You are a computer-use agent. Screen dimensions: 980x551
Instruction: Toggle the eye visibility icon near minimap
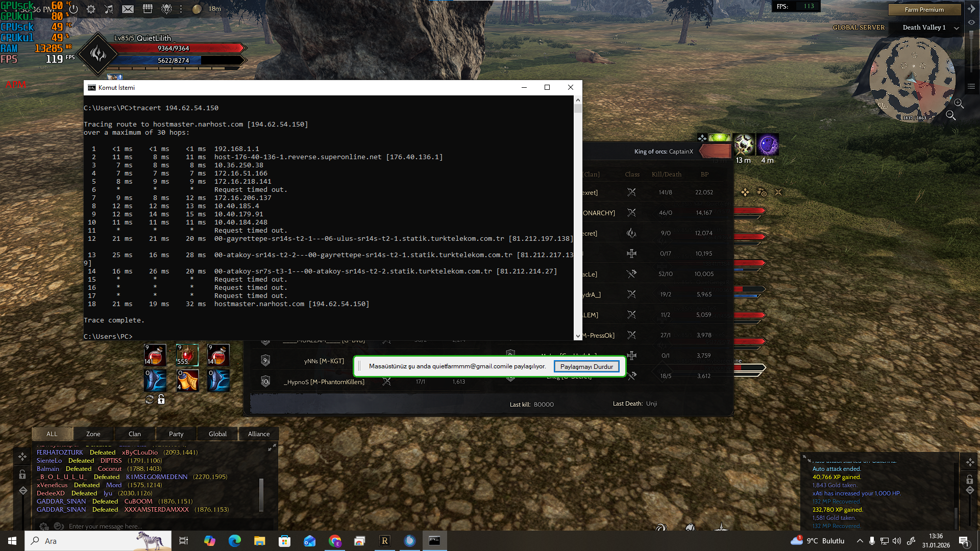(971, 22)
